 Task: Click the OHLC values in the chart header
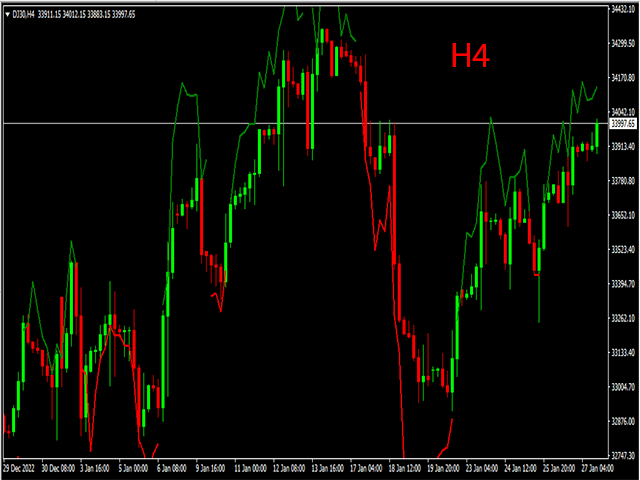(87, 14)
